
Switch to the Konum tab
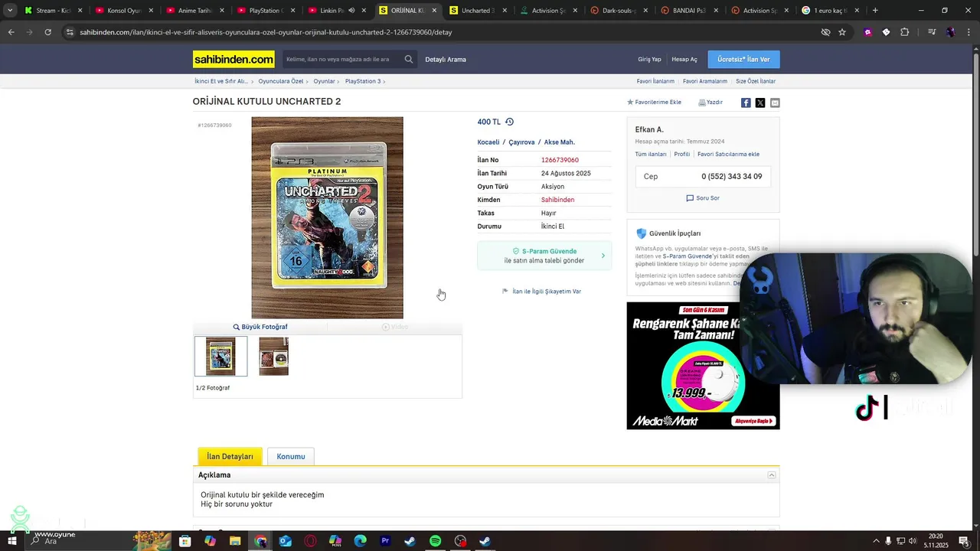point(291,457)
